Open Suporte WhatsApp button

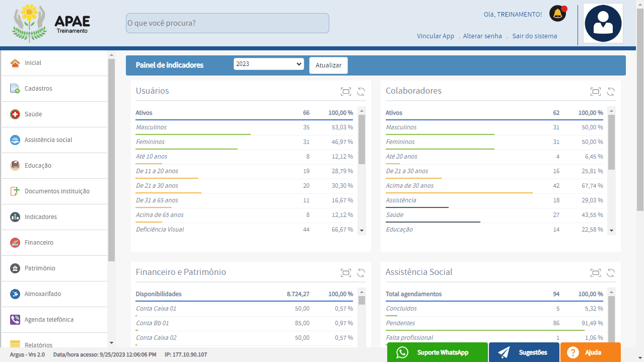point(437,352)
